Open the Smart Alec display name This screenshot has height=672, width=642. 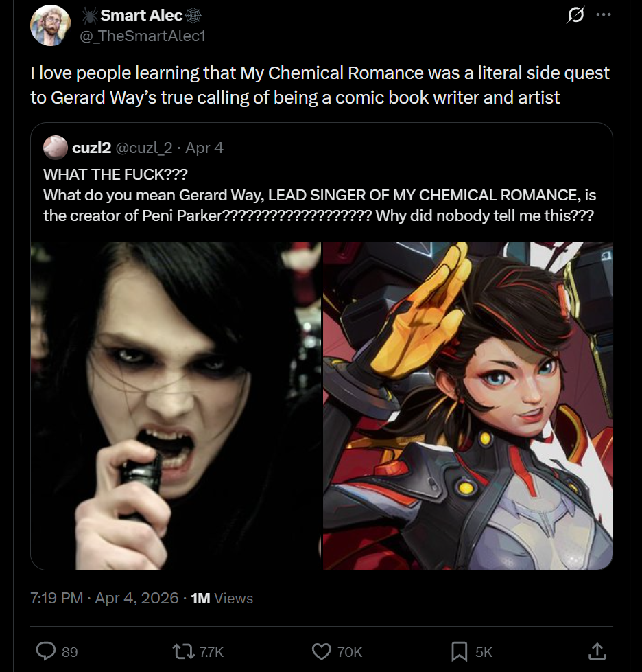point(142,15)
